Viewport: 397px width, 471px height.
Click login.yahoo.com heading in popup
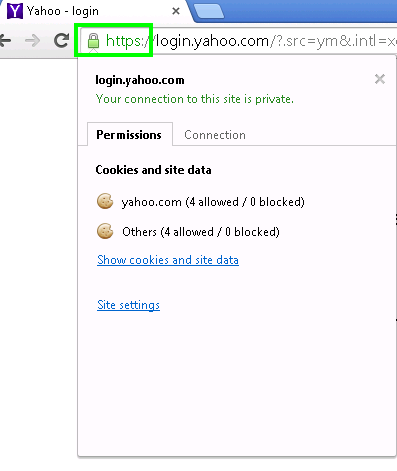coord(140,80)
